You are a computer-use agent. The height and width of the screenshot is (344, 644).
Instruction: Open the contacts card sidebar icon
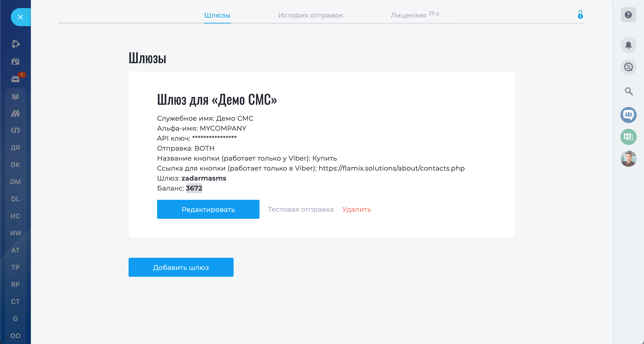15,62
